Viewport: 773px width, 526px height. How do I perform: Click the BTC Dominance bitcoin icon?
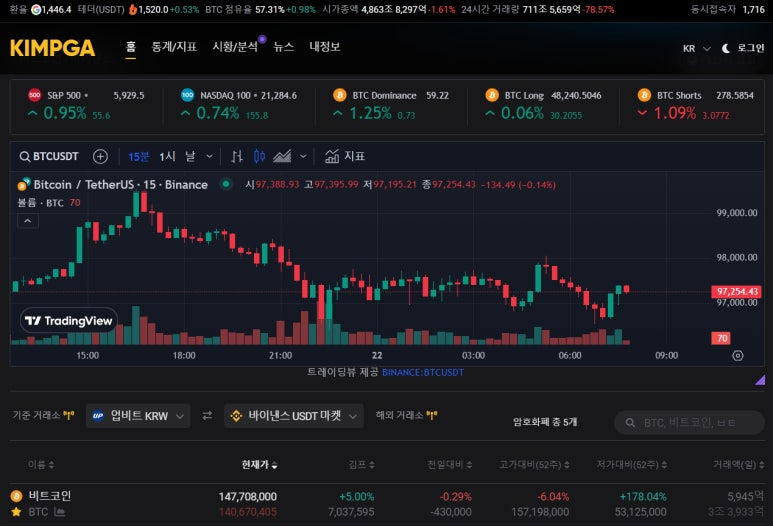click(340, 95)
